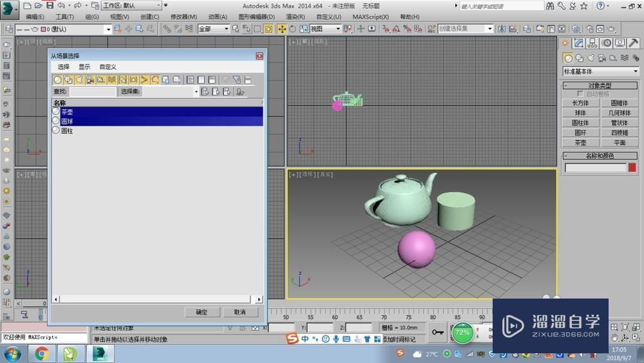644x363 pixels.
Task: Open the 渲染(R) menu
Action: pyautogui.click(x=296, y=17)
